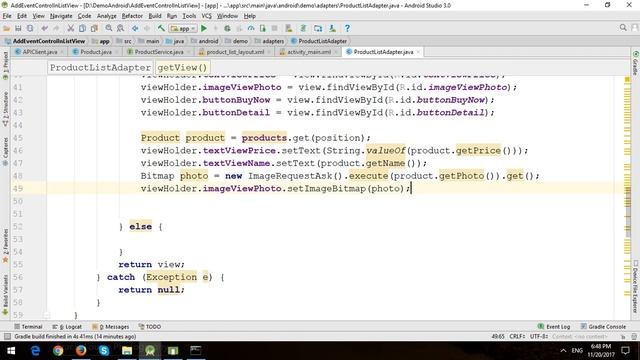Click the Sync Project with Gradle icon
The height and width of the screenshot is (360, 640).
click(x=303, y=28)
